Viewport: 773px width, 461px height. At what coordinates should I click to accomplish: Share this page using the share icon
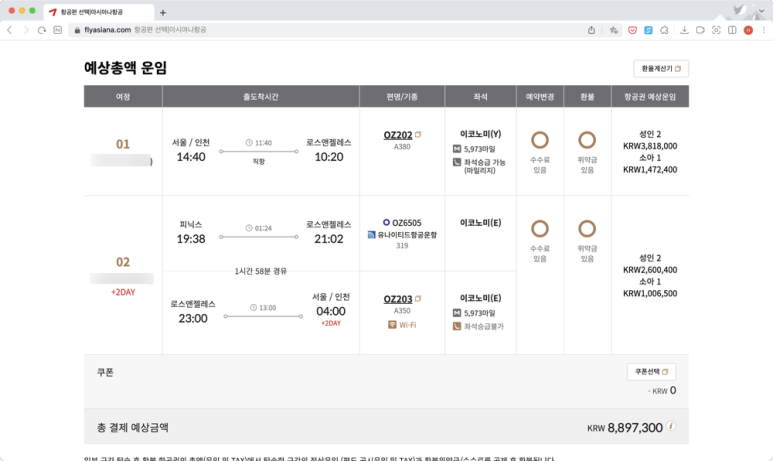coord(591,30)
